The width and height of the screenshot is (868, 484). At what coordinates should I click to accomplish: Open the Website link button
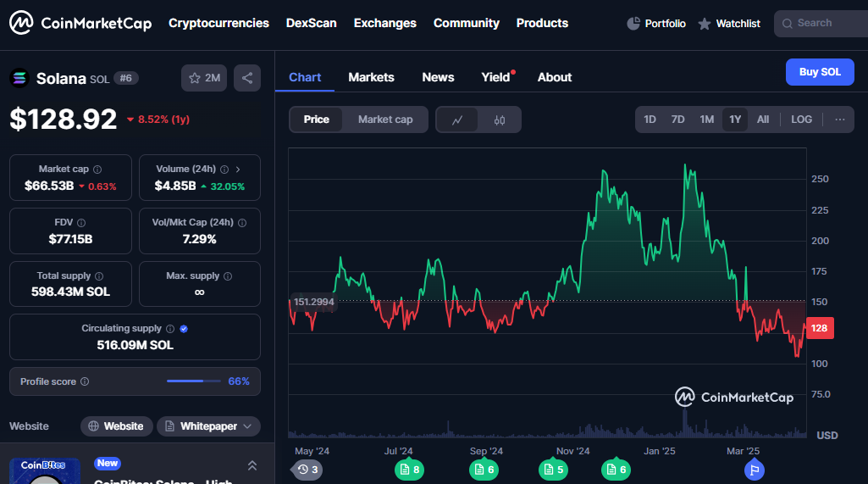117,426
